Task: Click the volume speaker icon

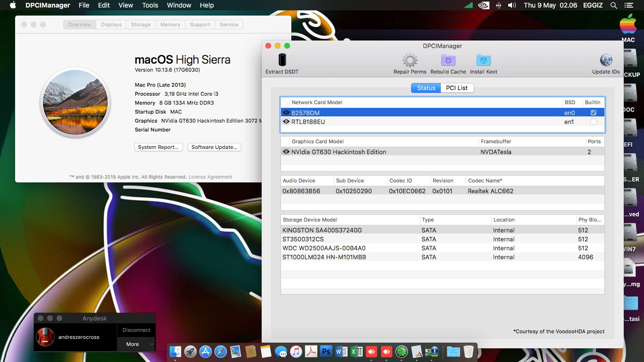Action: (x=512, y=5)
